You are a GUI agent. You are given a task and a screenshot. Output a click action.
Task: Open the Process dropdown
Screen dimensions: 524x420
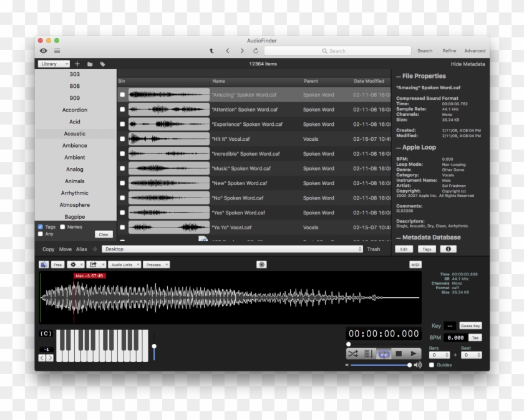(x=157, y=264)
